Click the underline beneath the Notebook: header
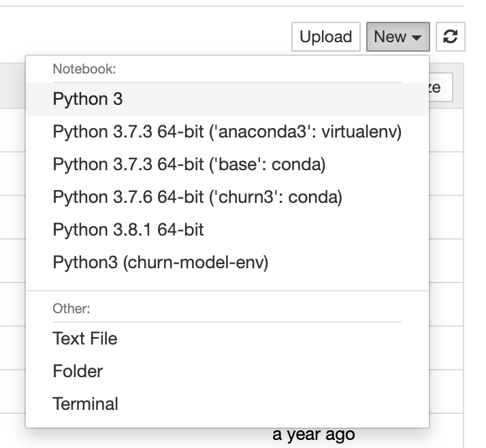This screenshot has height=448, width=486. tap(227, 82)
